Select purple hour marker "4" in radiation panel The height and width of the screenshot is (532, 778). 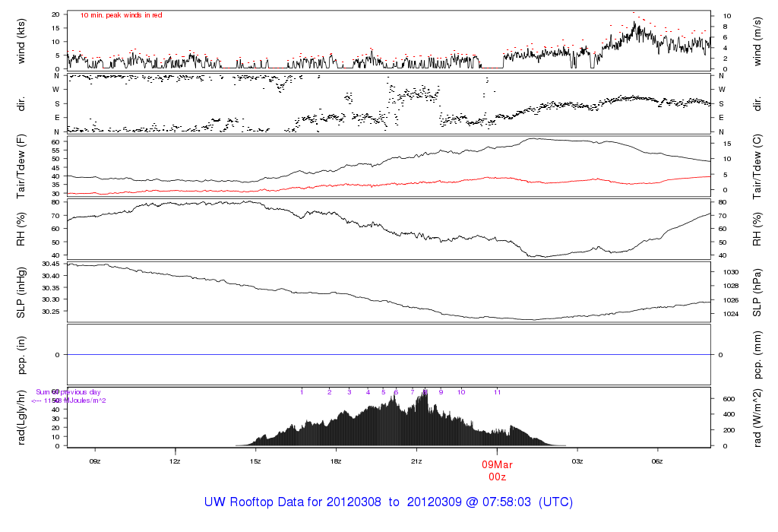368,392
